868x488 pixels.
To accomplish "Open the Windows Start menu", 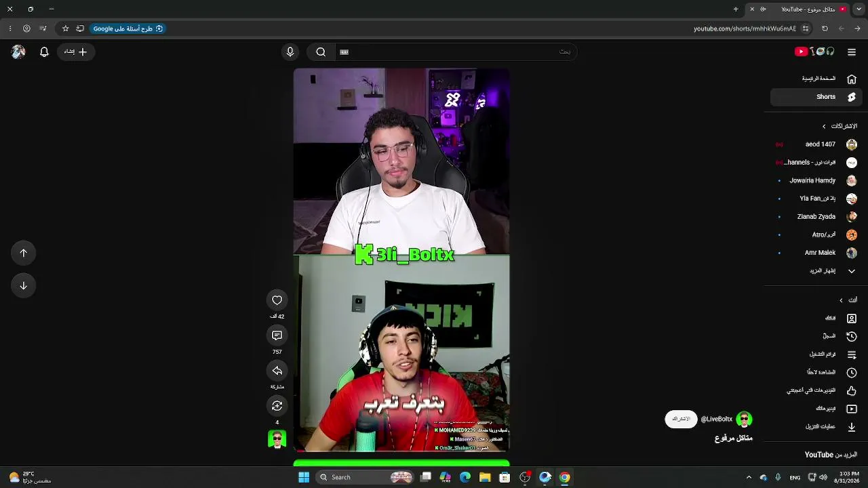I will [304, 477].
